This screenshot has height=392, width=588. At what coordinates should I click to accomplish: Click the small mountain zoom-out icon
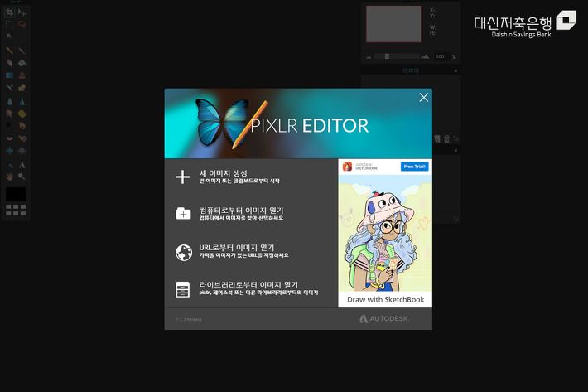pos(369,57)
